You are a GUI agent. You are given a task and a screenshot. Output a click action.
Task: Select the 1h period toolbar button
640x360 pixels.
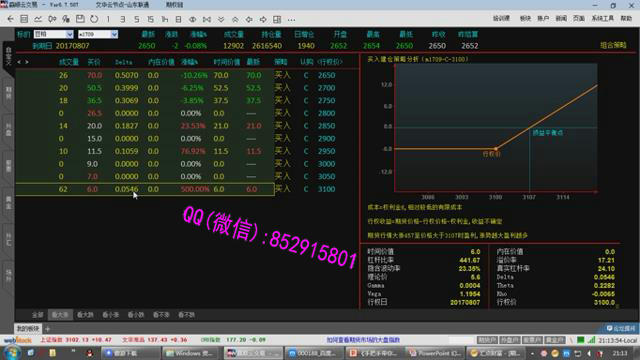click(164, 19)
